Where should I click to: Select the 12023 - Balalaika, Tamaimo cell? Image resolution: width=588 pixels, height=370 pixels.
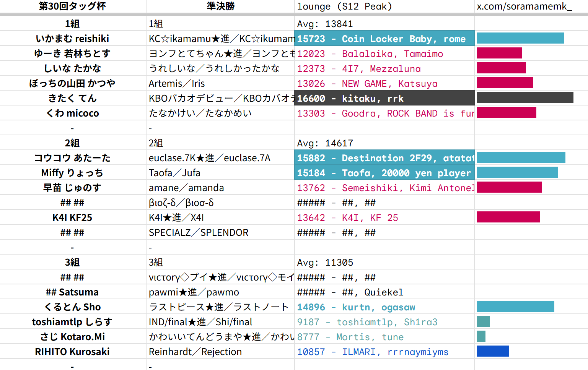384,54
